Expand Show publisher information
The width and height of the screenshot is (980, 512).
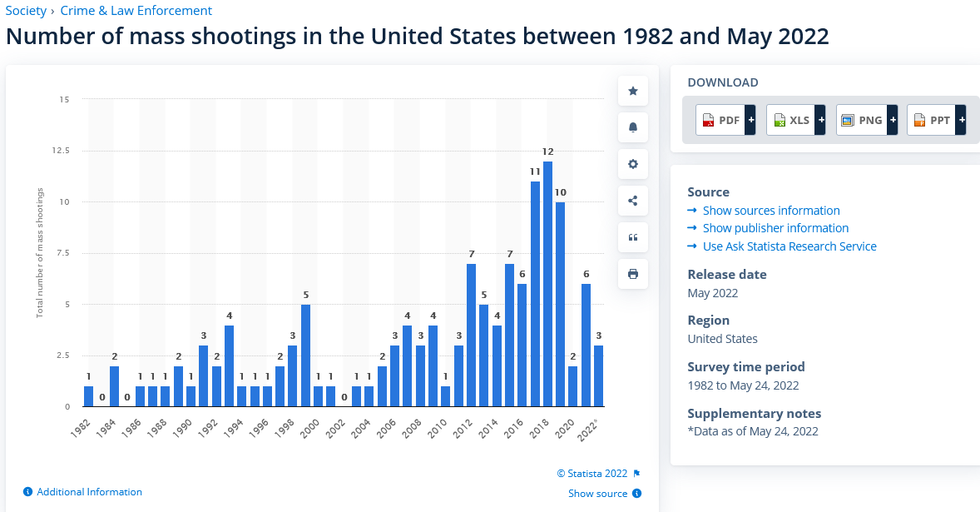coord(775,228)
